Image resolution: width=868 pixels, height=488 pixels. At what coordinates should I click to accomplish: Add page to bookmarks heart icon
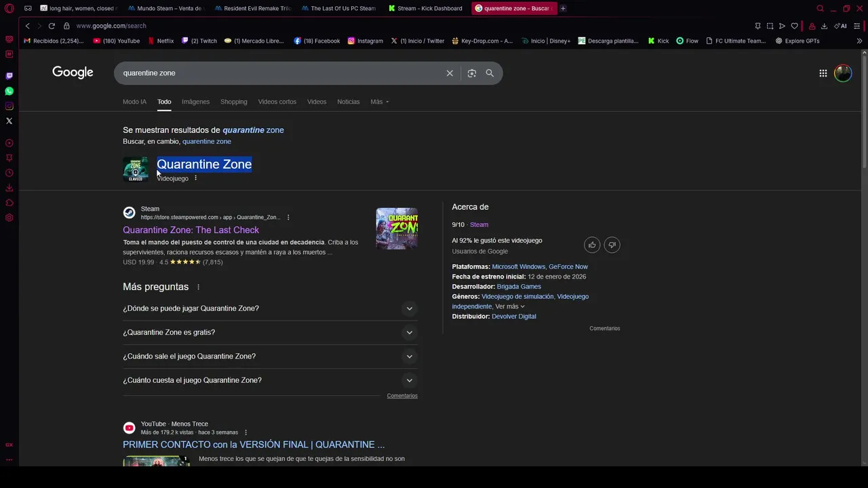coord(795,26)
